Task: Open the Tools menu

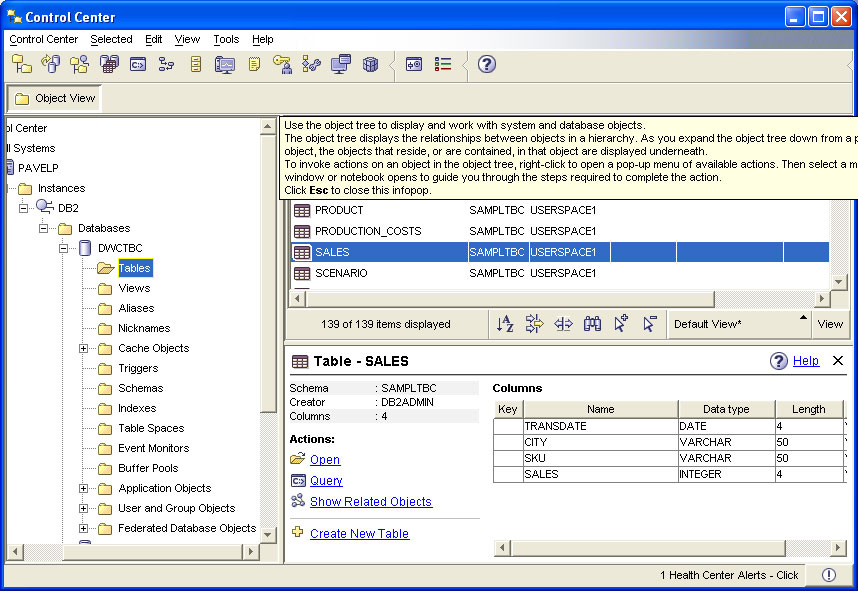Action: (x=226, y=39)
